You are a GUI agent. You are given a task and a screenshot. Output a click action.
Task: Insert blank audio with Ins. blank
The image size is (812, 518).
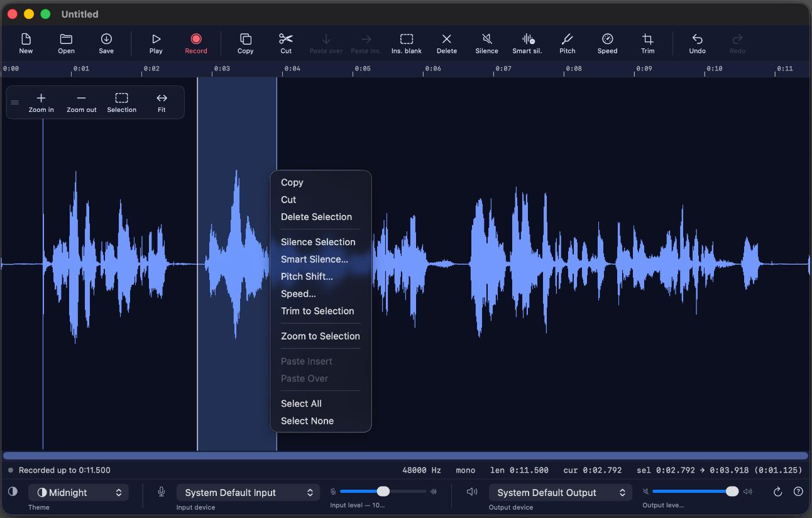[407, 43]
